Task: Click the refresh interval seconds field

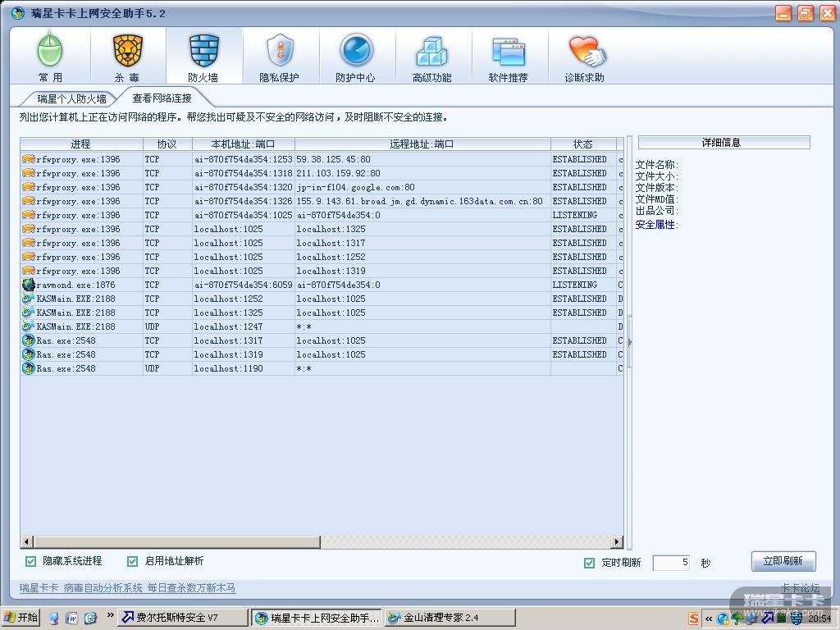Action: point(671,563)
